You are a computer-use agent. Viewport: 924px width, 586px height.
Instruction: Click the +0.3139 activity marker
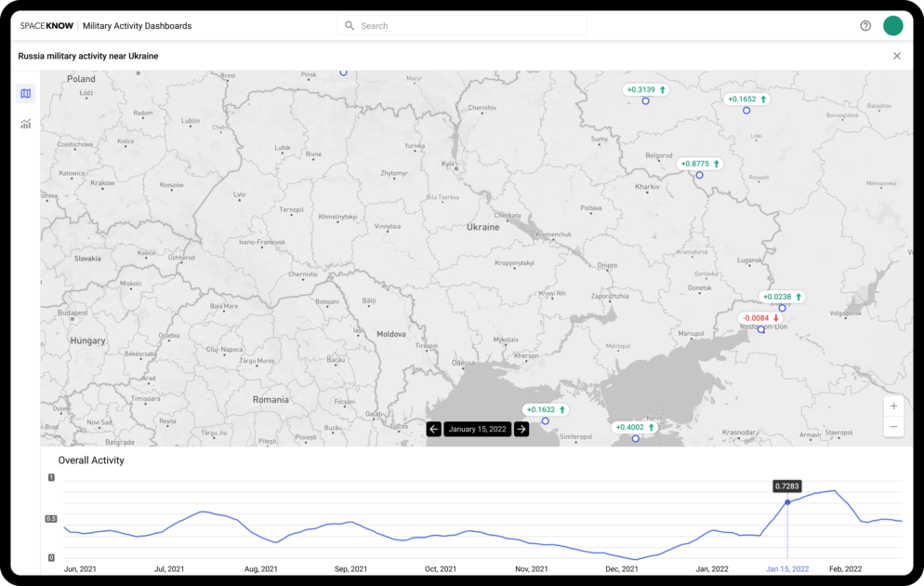pos(645,89)
